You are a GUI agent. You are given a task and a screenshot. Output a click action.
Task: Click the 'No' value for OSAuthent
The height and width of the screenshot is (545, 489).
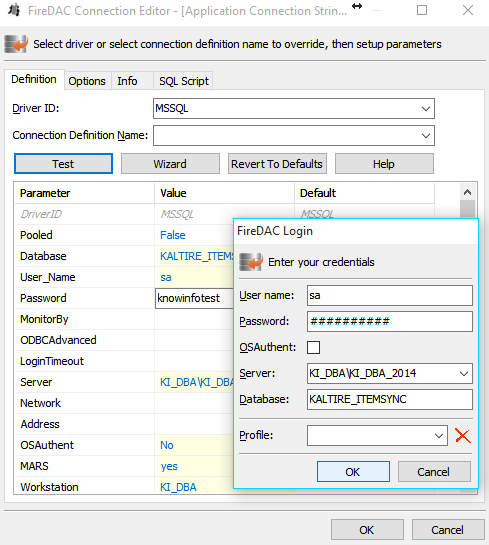(167, 445)
